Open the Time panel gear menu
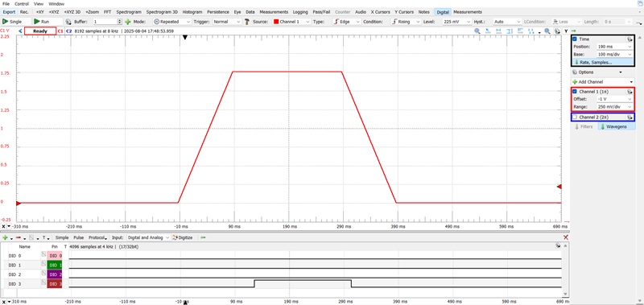This screenshot has width=644, height=305. click(629, 39)
